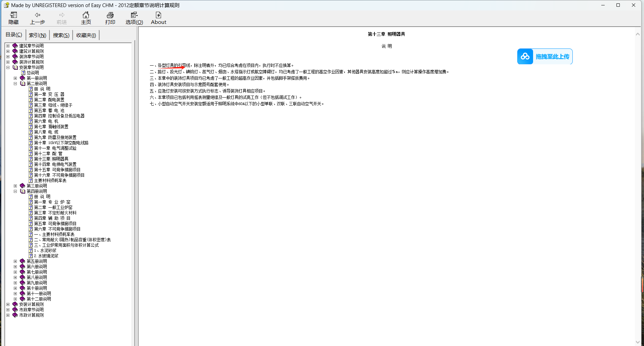
Task: Expand the 建筑计算规则 tree node
Action: [x=8, y=51]
